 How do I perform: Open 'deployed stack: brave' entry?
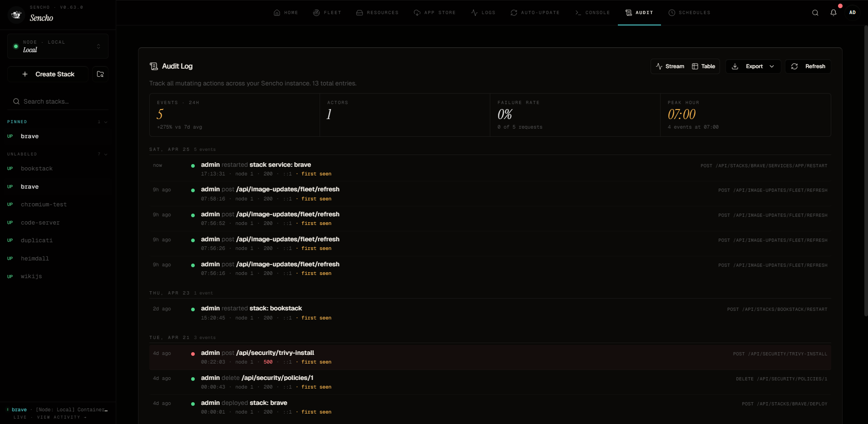pyautogui.click(x=490, y=407)
